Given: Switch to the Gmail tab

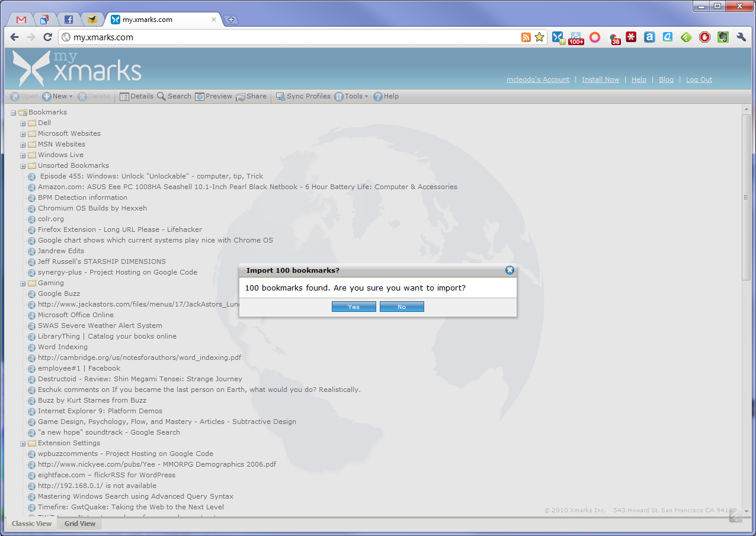Looking at the screenshot, I should point(21,20).
